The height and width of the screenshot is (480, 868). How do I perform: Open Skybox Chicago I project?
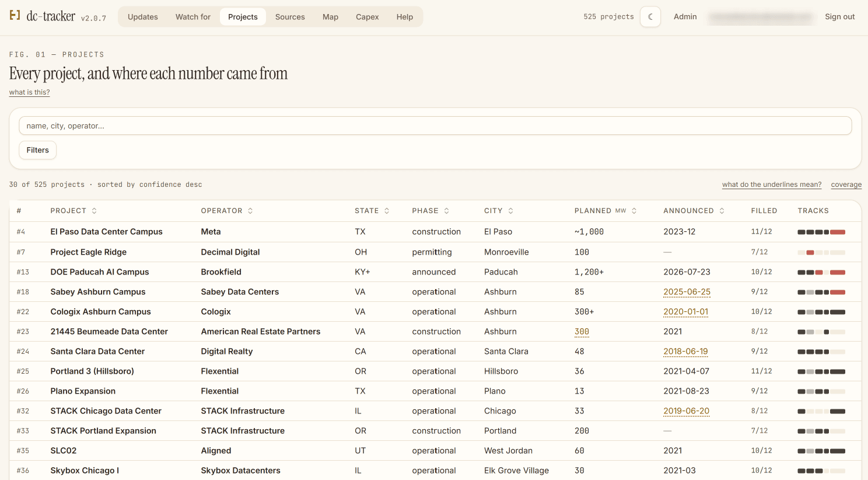[x=85, y=471]
